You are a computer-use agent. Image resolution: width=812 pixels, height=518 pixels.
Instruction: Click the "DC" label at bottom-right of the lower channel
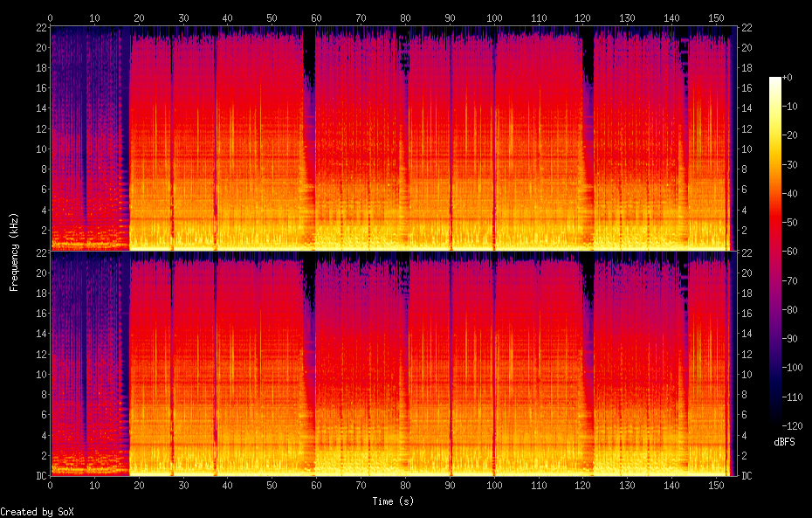pos(747,476)
